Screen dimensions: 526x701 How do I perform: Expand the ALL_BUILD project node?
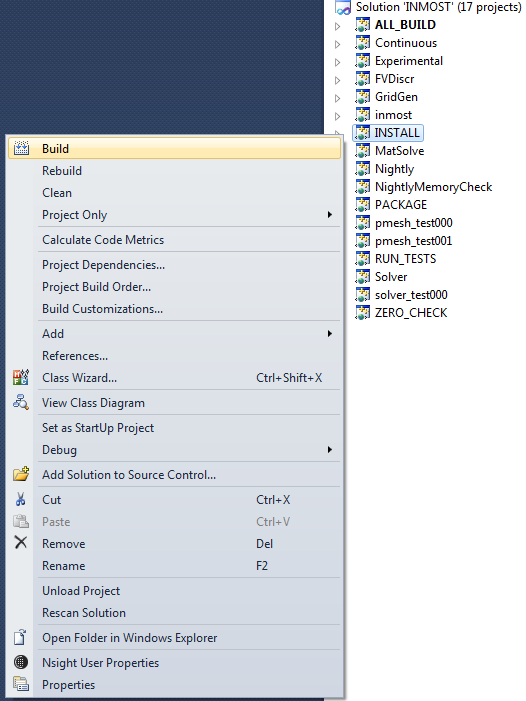(338, 26)
